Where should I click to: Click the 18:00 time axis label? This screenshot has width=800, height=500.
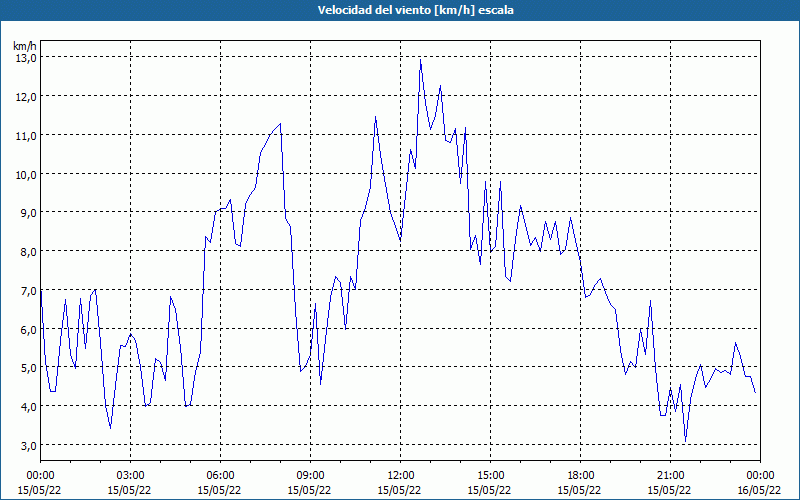click(x=580, y=476)
